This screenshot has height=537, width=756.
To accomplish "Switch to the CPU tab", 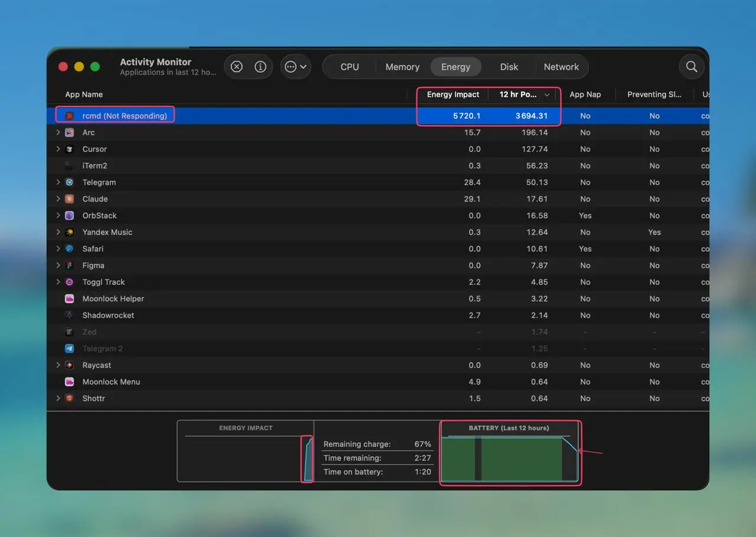I will pos(350,67).
